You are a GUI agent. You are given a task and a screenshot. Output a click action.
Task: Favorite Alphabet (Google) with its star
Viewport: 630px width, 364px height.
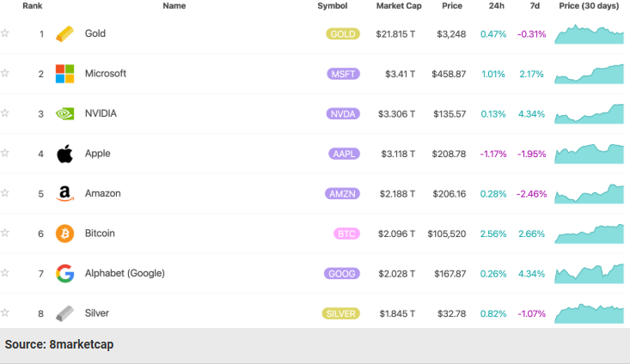5,273
